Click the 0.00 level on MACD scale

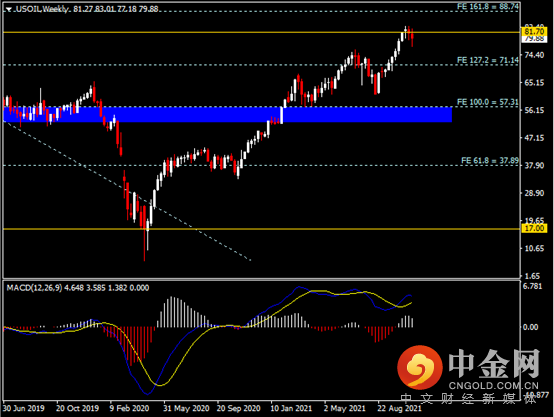(530, 327)
